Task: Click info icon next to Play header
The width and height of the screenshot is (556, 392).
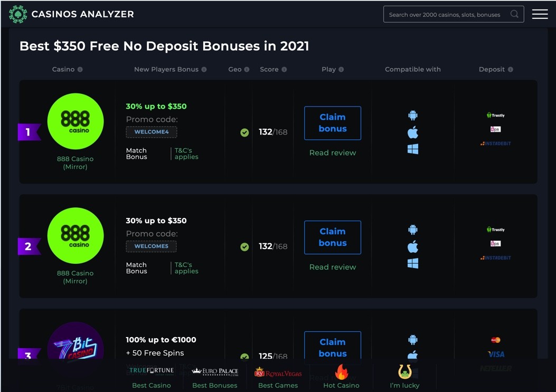Action: (341, 70)
